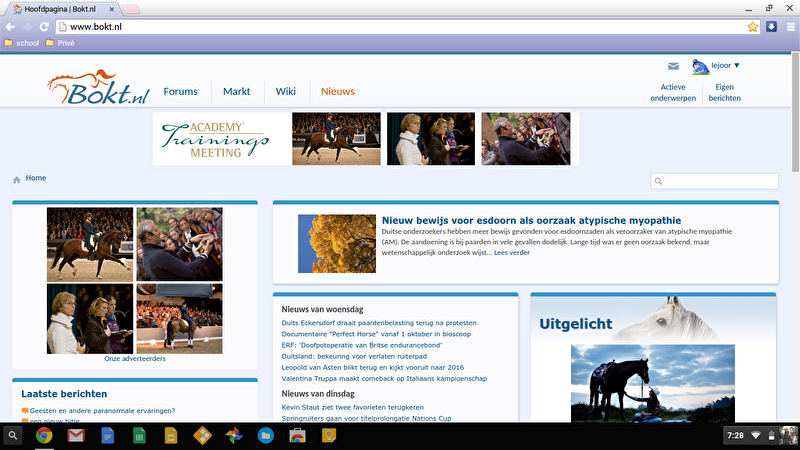Viewport: 800px width, 450px height.
Task: Click the home icon in the breadcrumb
Action: coord(17,180)
